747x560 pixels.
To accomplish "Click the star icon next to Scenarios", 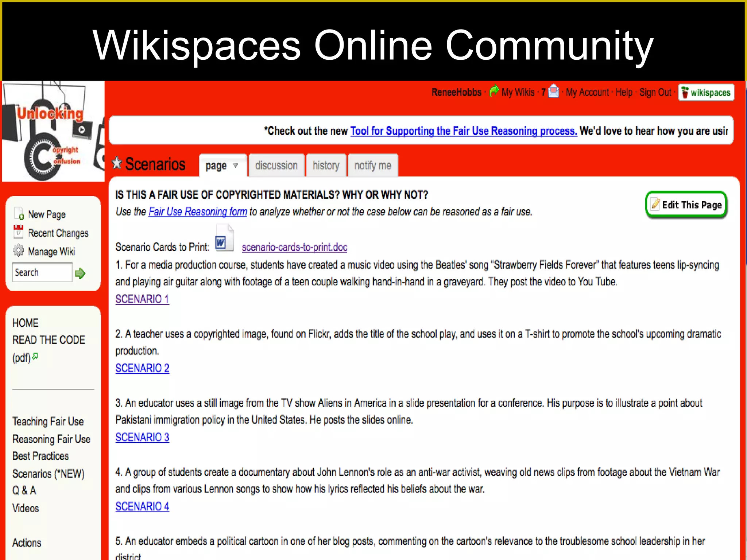I will [117, 164].
